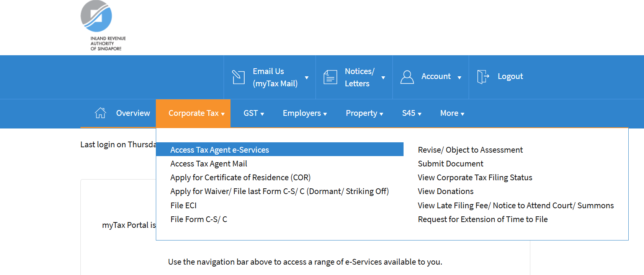
Task: Expand the Notices/Letters dropdown arrow
Action: coord(383,77)
